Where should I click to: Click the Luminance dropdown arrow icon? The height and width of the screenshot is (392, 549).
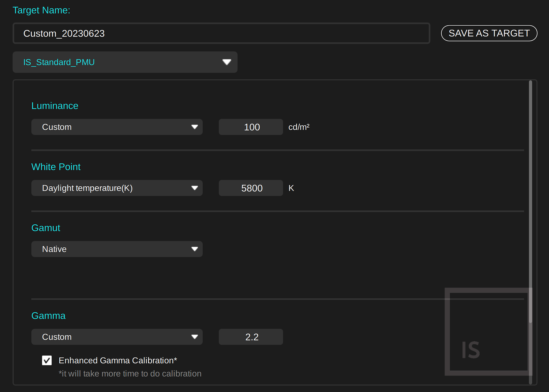pyautogui.click(x=194, y=127)
